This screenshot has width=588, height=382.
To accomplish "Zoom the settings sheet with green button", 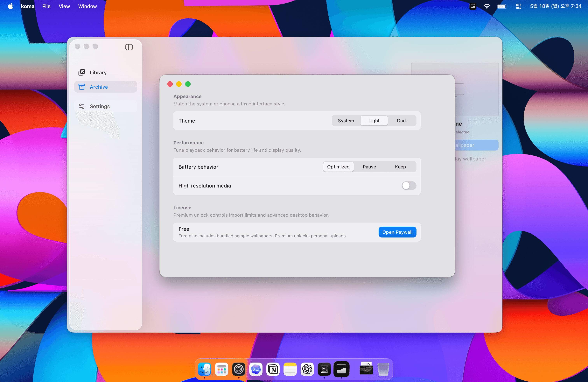I will coord(188,84).
